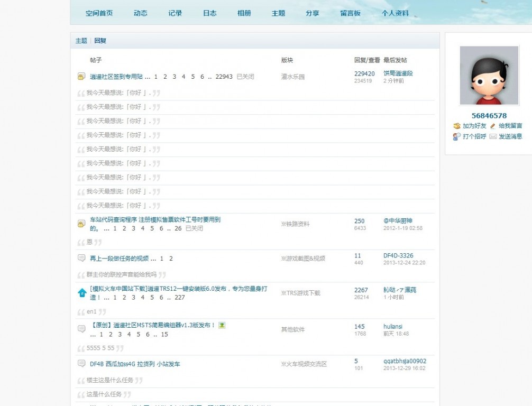This screenshot has width=532, height=406.
Task: Click the locked-thread icon beside 逍遥社区签到专用贴
Action: 81,77
